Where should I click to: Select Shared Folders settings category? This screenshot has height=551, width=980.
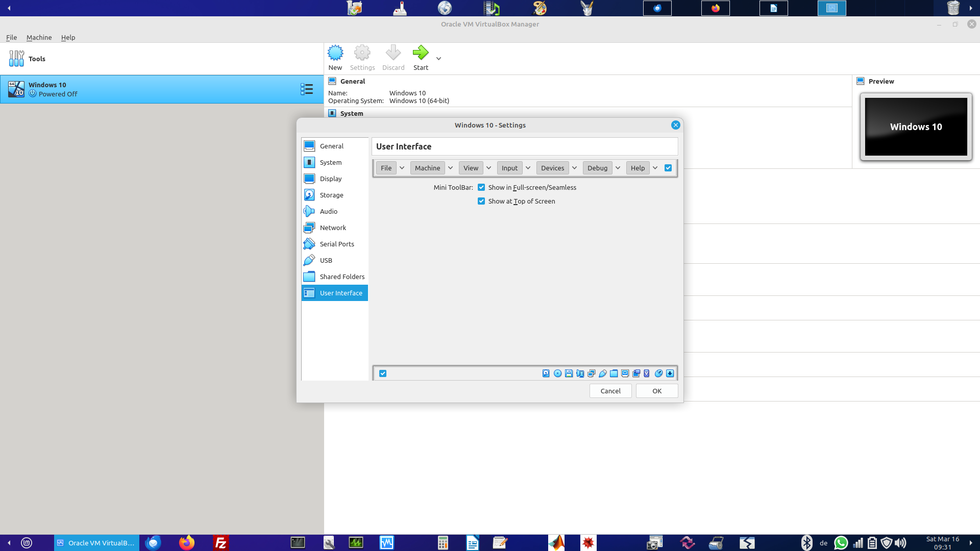335,277
